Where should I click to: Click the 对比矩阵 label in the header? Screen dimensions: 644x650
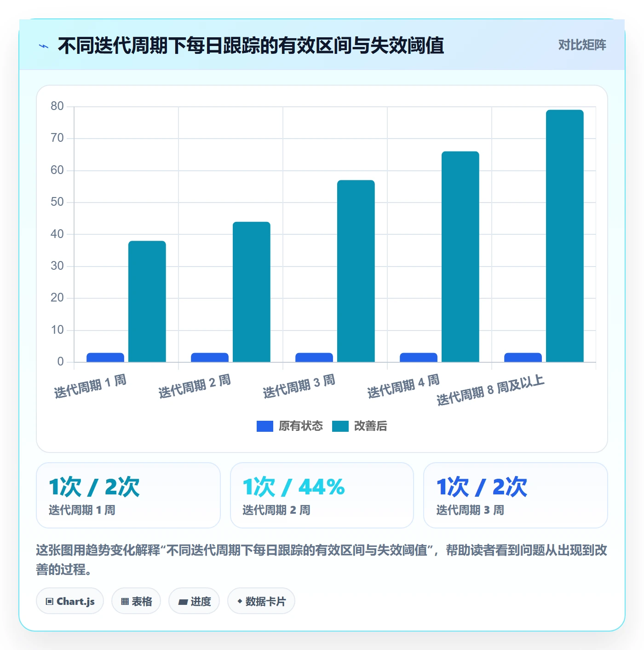[582, 45]
